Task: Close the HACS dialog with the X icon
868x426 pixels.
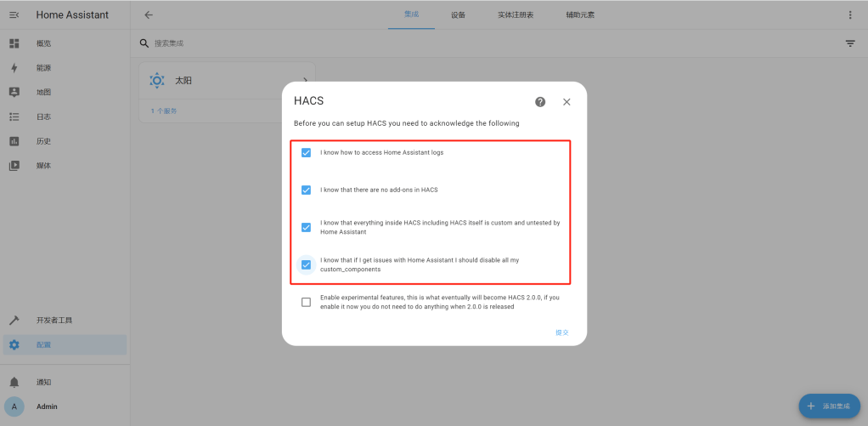Action: tap(566, 102)
